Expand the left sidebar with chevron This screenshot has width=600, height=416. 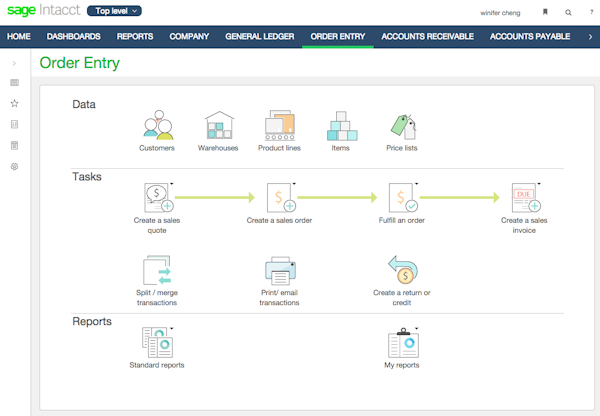click(14, 63)
